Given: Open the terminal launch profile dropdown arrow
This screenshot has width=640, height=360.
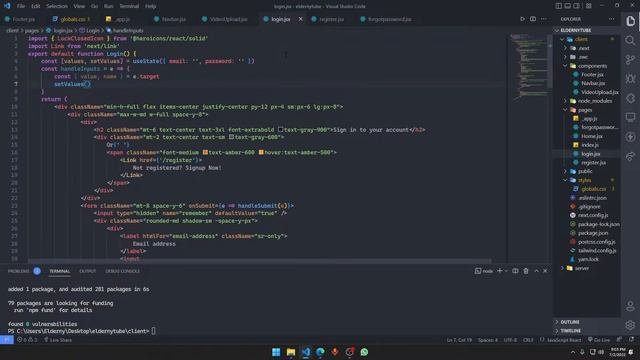Looking at the screenshot, I should tap(506, 271).
